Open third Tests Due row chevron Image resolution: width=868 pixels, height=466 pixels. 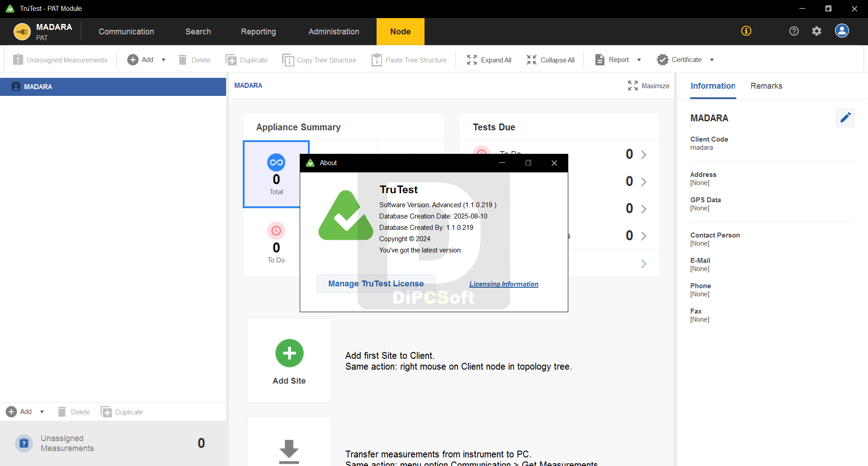[x=644, y=209]
